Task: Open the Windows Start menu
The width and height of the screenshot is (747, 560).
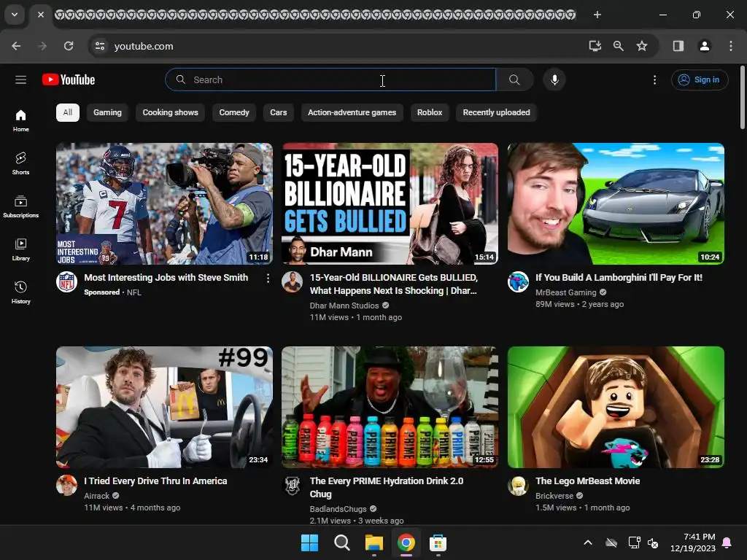Action: [x=309, y=542]
